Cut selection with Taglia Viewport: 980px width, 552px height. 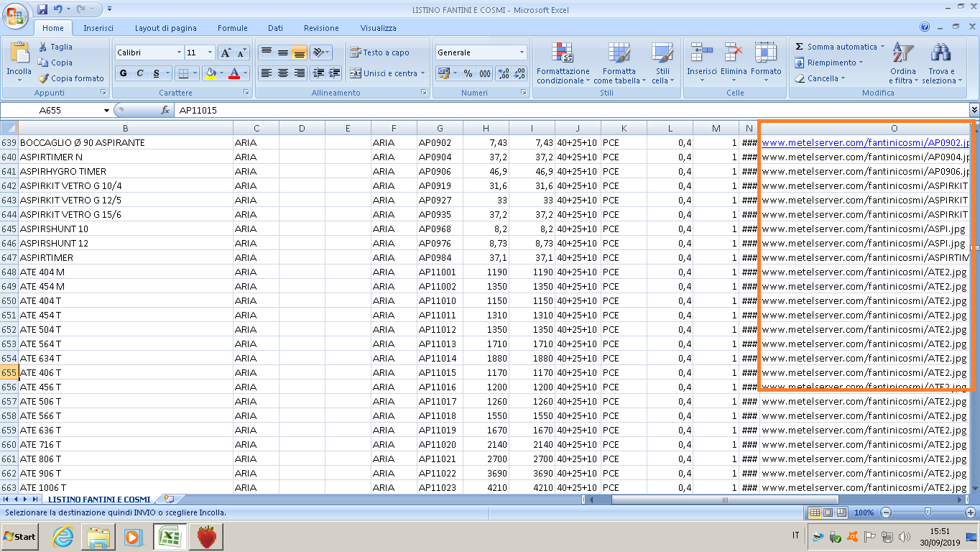click(55, 47)
